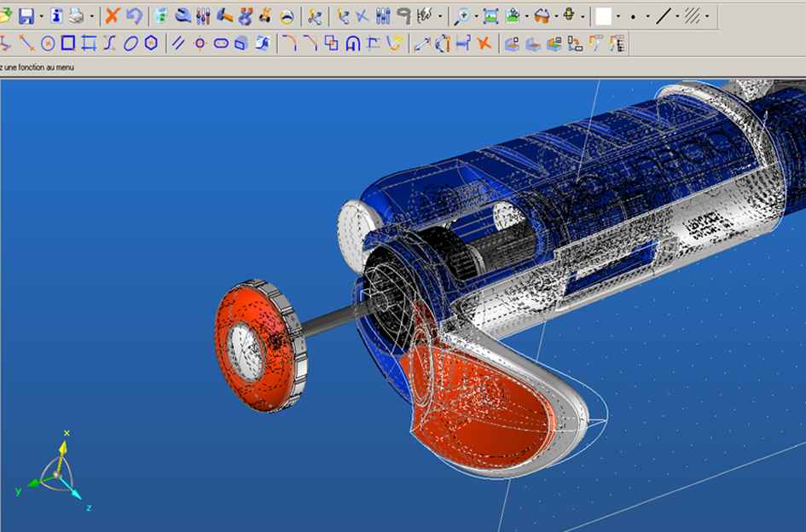Open the dropdown next to zoom magnifier
This screenshot has width=806, height=532.
(477, 16)
